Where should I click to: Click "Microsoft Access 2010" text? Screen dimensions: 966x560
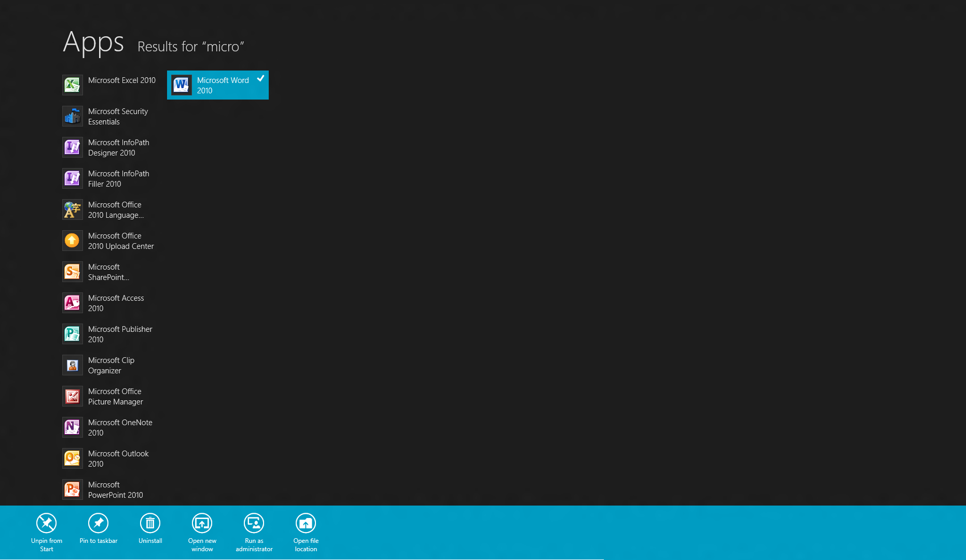[116, 303]
